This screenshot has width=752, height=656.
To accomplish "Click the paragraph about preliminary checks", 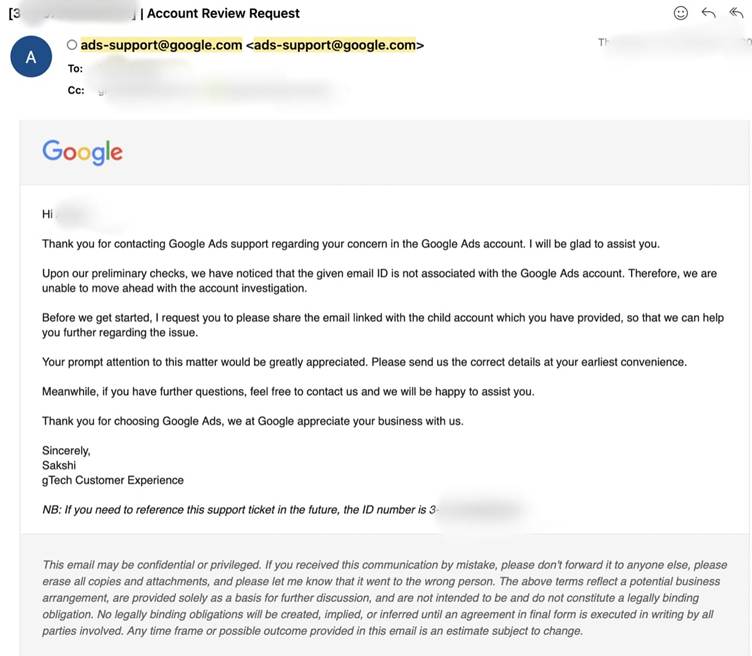I will [x=379, y=281].
